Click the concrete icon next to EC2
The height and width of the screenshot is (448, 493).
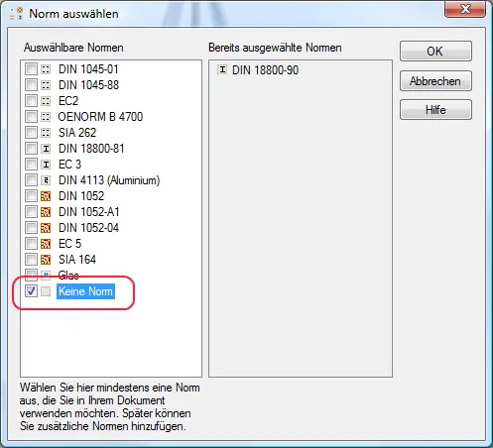(46, 101)
